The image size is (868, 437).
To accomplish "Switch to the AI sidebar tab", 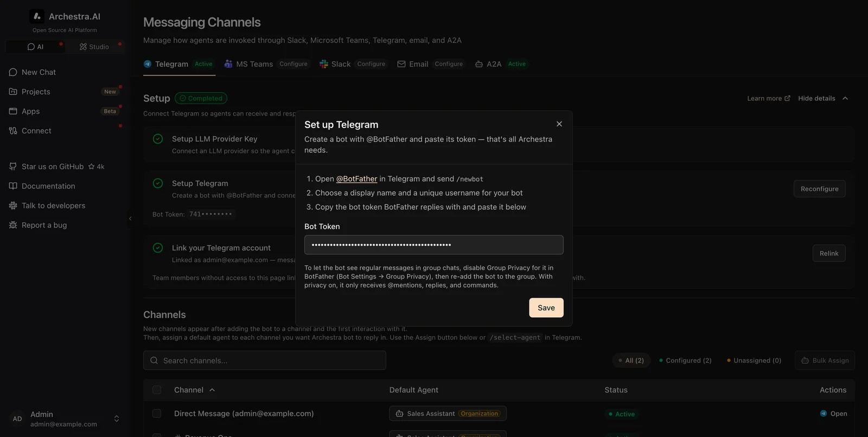I will coord(35,47).
